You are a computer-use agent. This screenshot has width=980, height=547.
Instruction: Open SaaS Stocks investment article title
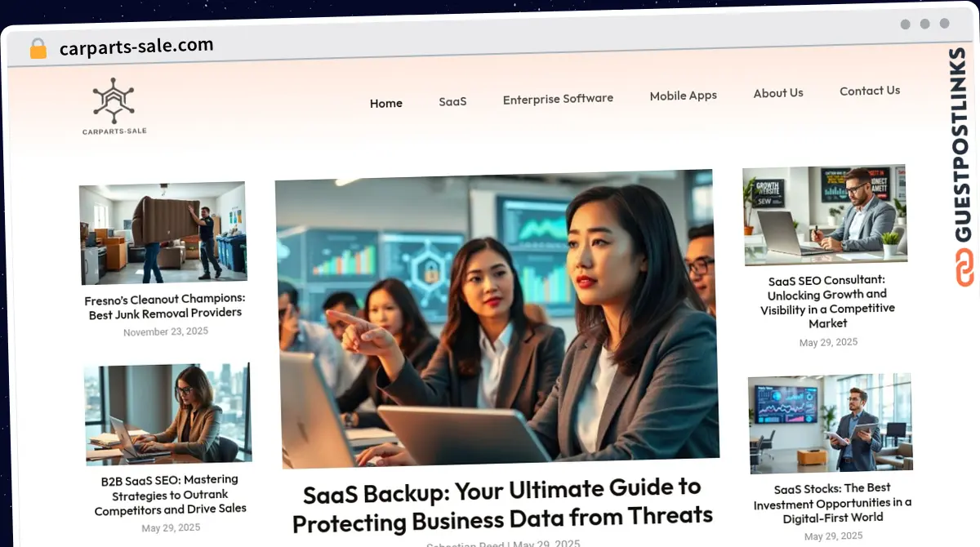tap(832, 503)
